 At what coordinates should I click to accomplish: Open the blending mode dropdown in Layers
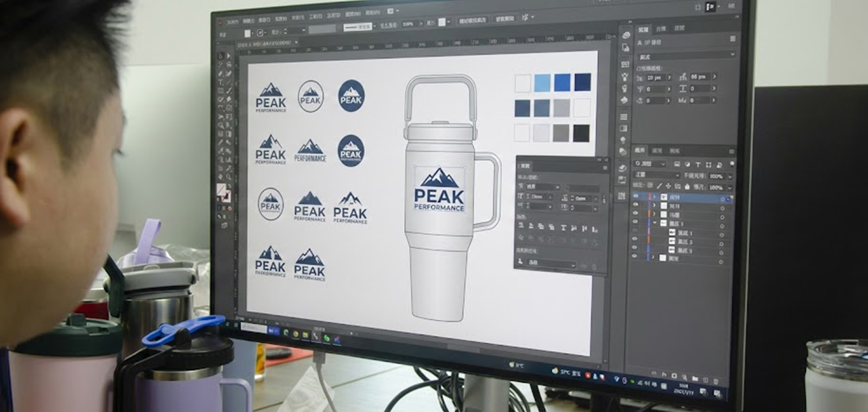pos(657,175)
